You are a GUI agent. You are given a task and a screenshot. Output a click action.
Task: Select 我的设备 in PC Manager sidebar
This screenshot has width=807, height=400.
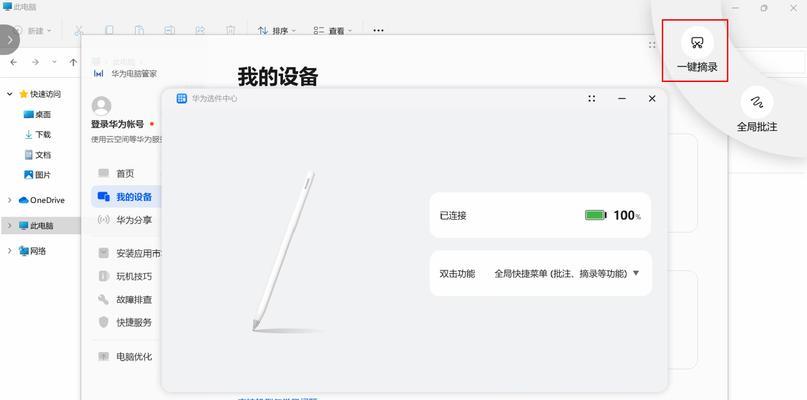tap(127, 197)
